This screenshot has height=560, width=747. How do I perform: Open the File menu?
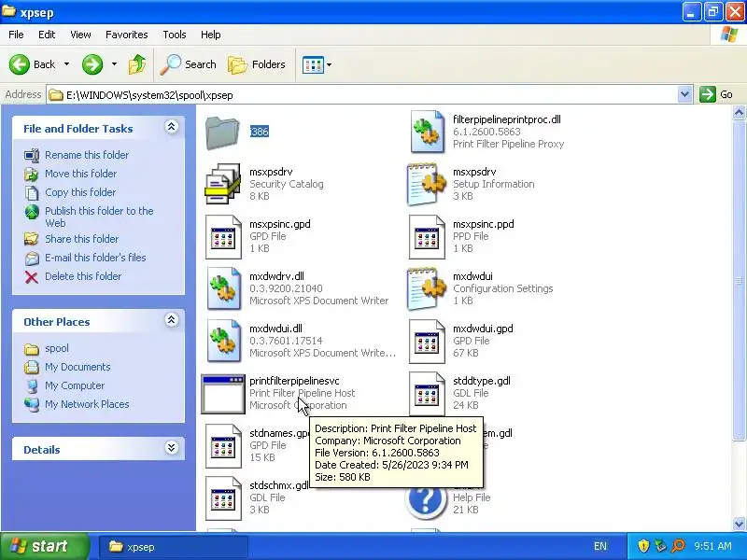click(16, 35)
